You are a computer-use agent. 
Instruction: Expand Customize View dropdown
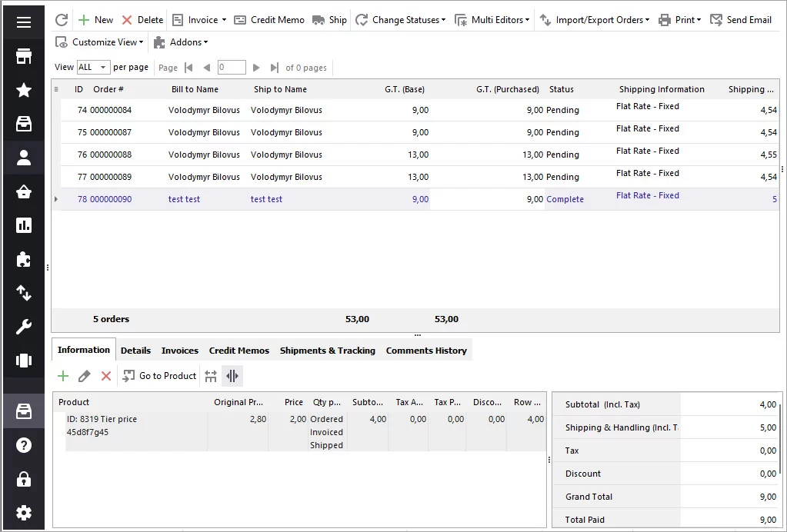(99, 42)
